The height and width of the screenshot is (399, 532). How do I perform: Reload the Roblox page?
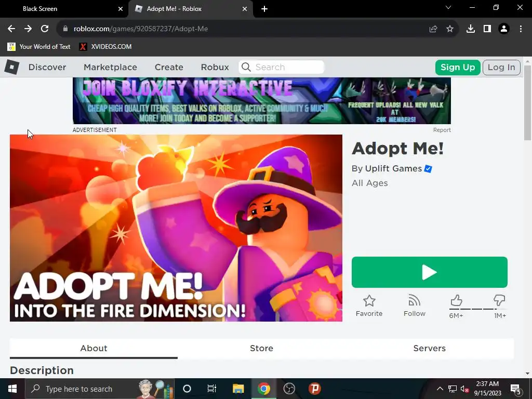45,29
